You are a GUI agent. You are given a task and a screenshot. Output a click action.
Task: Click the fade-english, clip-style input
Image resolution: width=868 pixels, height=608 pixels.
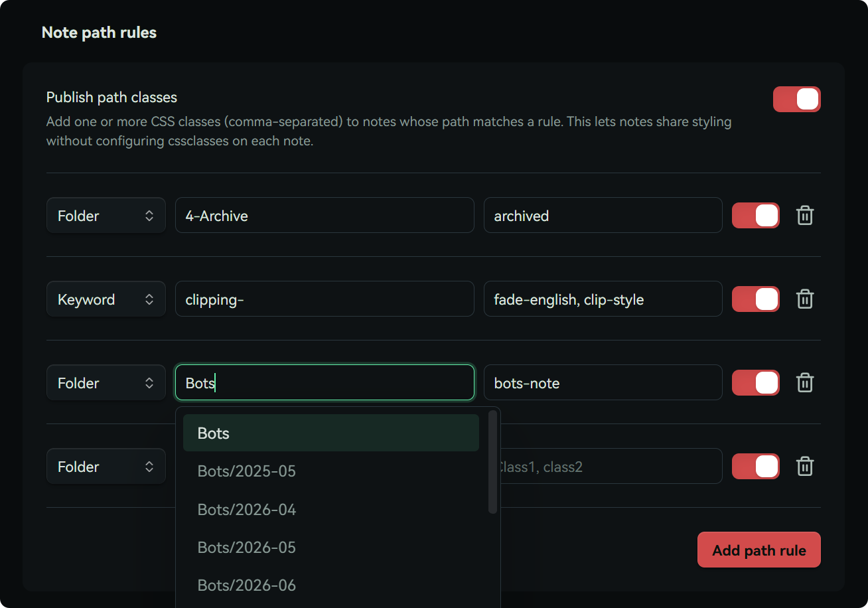pos(603,299)
